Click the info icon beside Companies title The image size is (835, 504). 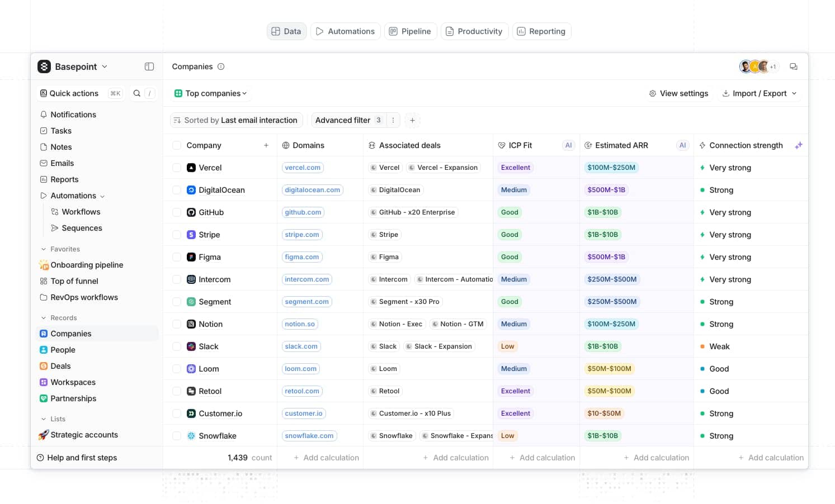[221, 66]
